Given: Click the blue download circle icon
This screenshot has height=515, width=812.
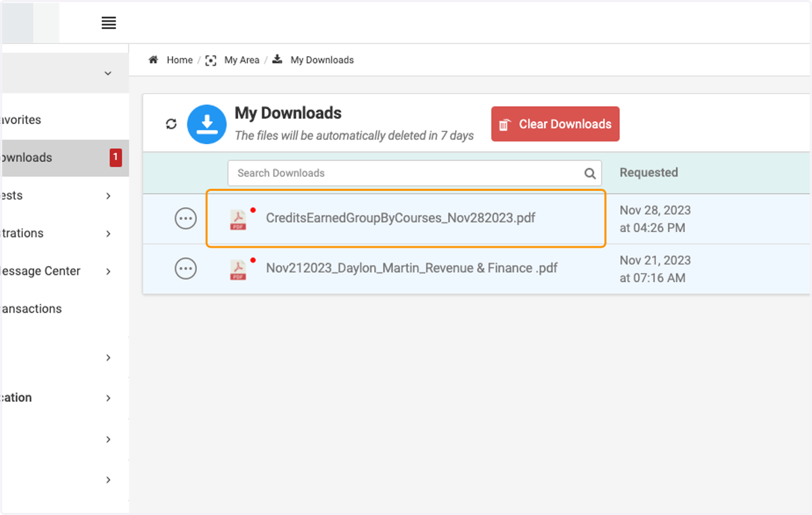Looking at the screenshot, I should [206, 124].
